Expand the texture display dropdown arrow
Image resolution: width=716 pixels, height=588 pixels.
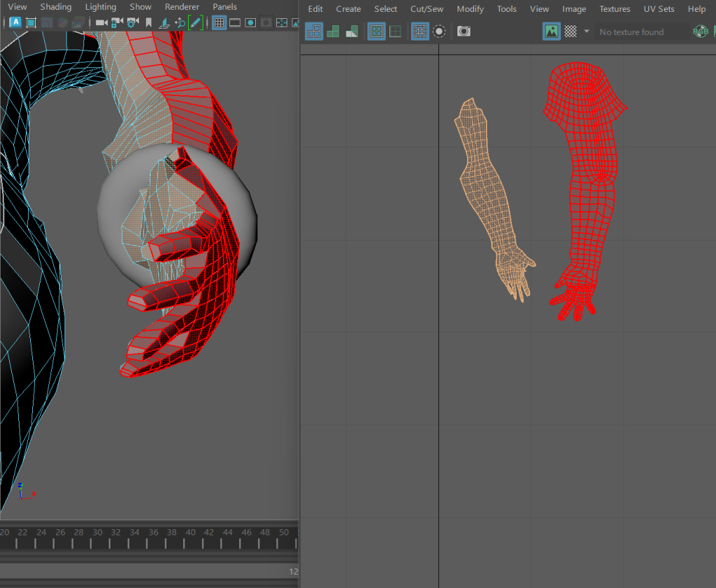tap(586, 31)
